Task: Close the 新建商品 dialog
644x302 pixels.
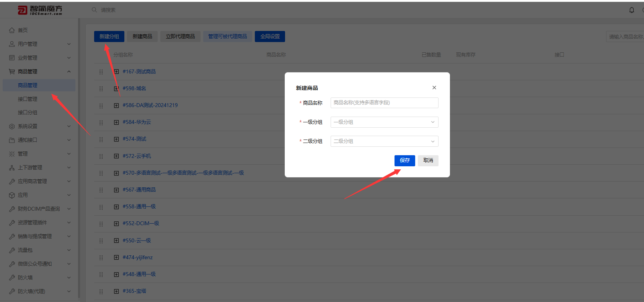Action: click(434, 88)
